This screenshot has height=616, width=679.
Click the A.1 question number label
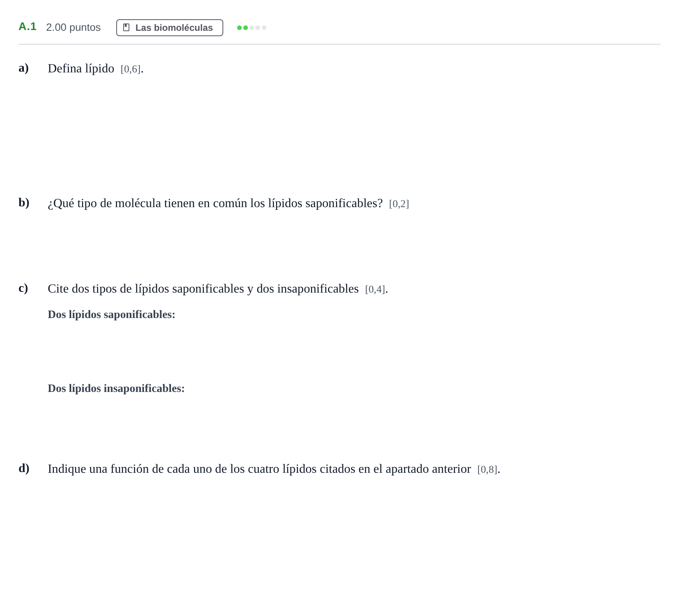28,27
